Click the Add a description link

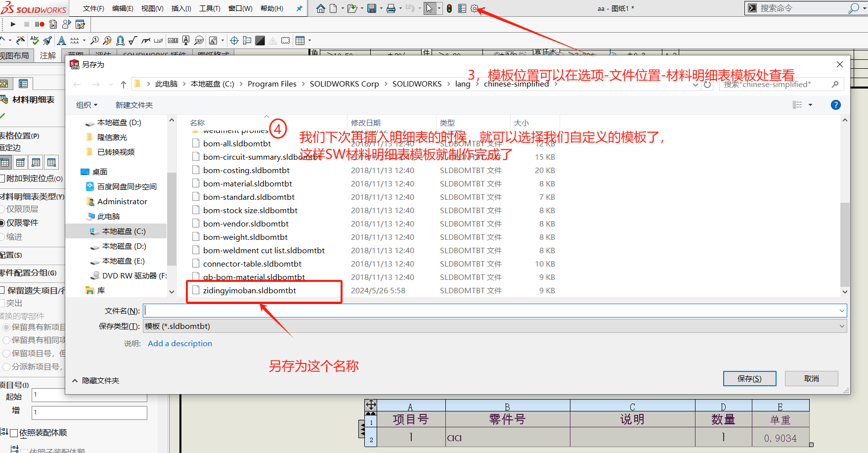(180, 343)
